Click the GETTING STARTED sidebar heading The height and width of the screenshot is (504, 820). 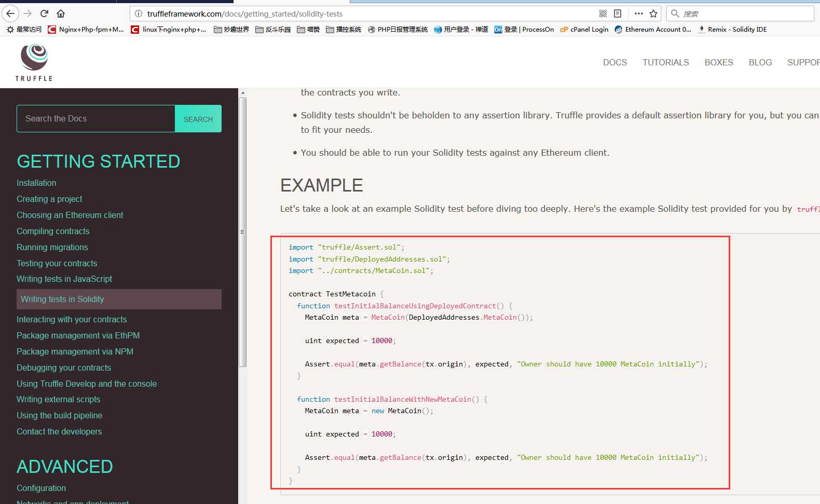click(98, 161)
